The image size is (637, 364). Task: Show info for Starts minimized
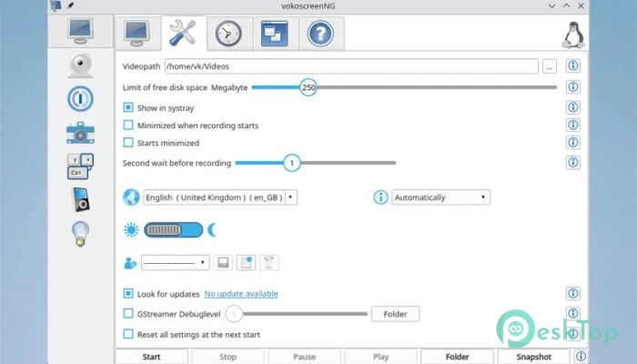[573, 143]
